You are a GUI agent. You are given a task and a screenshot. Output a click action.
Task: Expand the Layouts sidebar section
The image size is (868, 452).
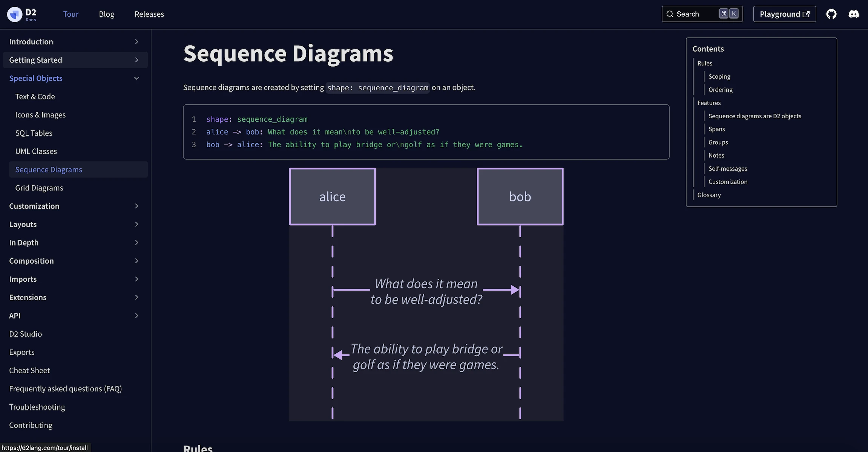tap(136, 224)
